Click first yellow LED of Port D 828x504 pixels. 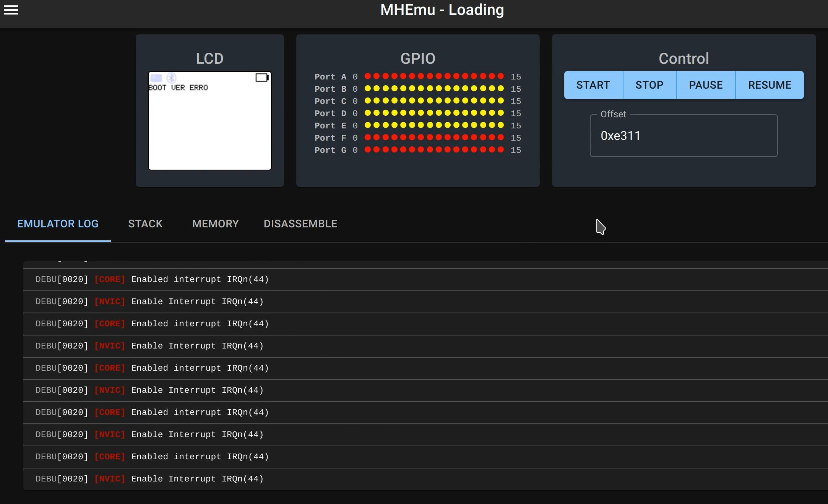click(367, 113)
